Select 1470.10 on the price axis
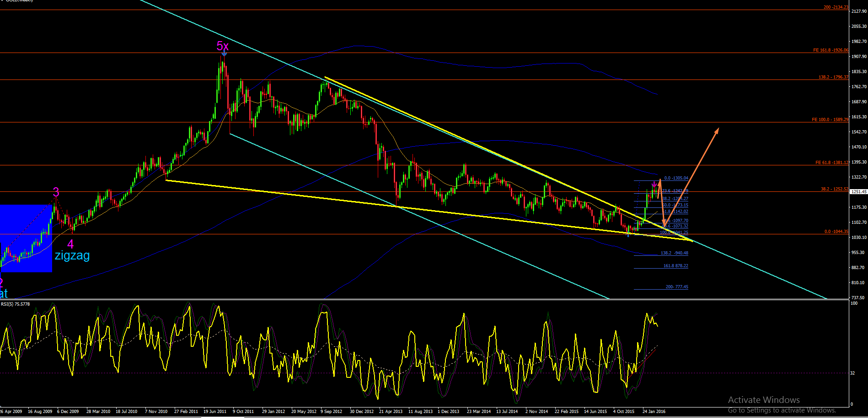 coord(858,147)
